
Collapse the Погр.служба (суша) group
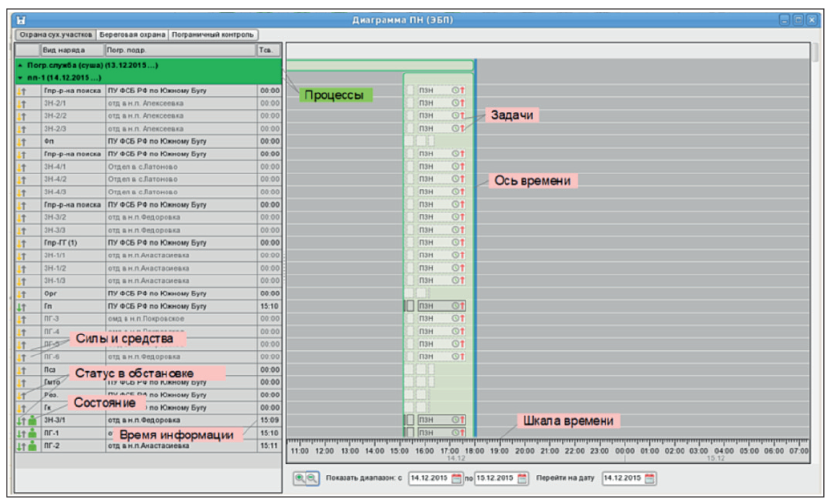(x=20, y=66)
